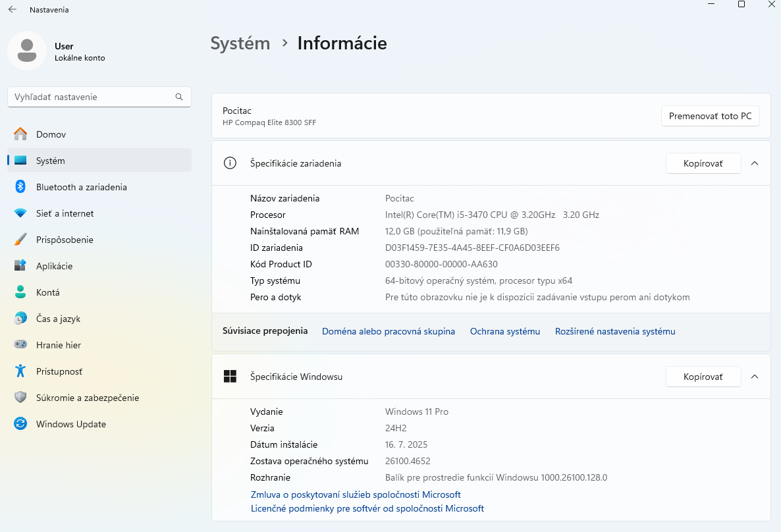Click Systém in the breadcrumb
Screen dimensions: 781x532
click(240, 43)
